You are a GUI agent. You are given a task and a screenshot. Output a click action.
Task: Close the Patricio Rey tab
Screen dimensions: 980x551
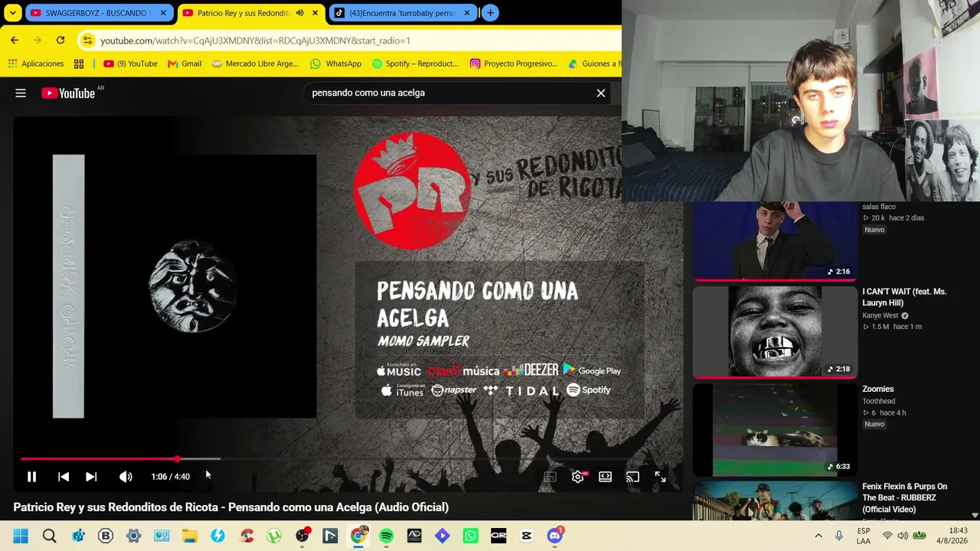coord(315,13)
